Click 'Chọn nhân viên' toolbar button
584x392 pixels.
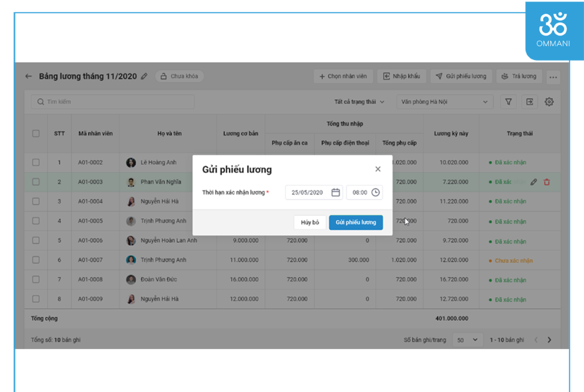coord(343,76)
